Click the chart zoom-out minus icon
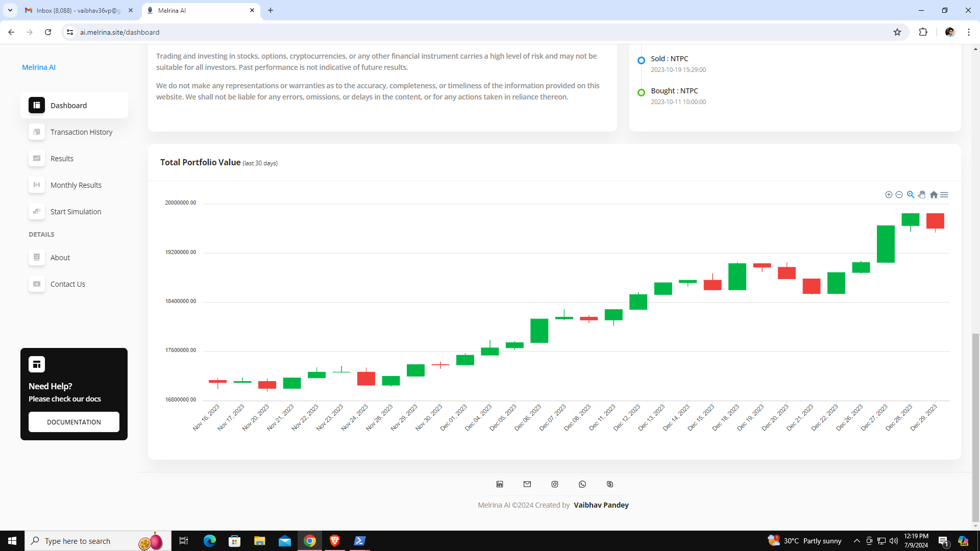 coord(899,194)
